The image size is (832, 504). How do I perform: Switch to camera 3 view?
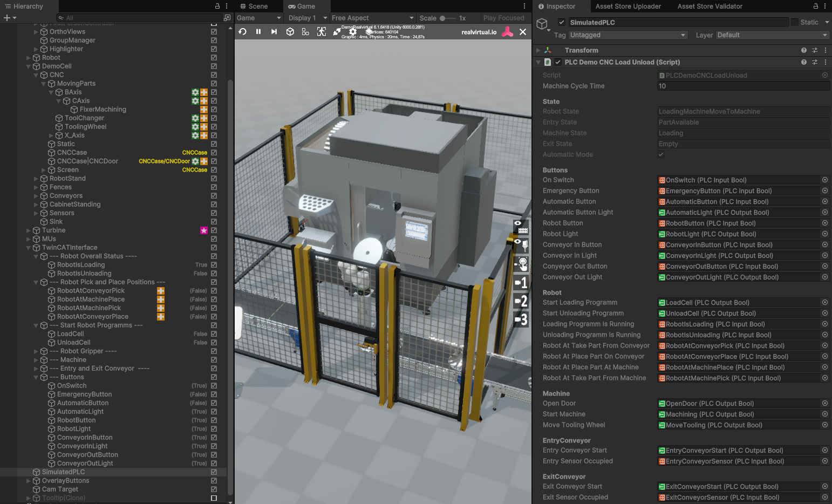(x=521, y=319)
